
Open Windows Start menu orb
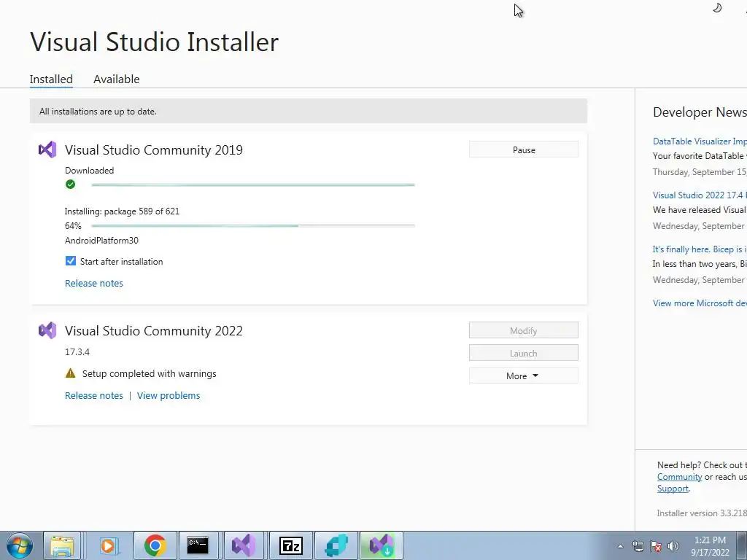[x=20, y=545]
